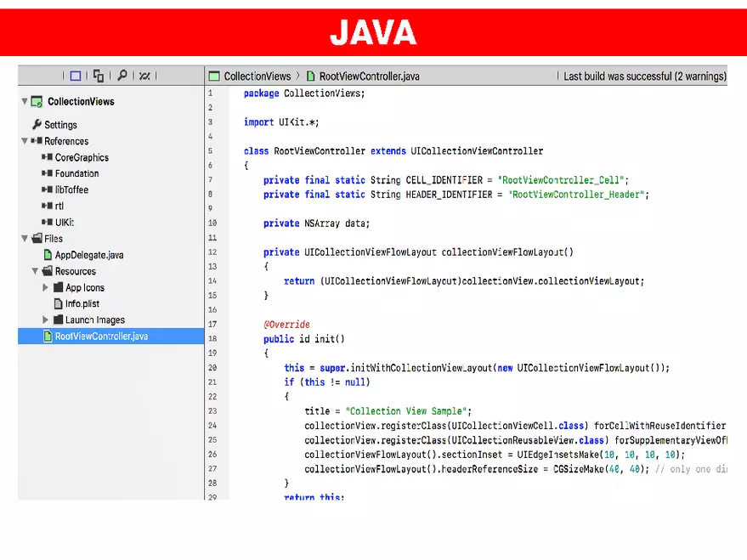This screenshot has width=747, height=560.
Task: Collapse the CollectionViews project root node
Action: (x=25, y=102)
